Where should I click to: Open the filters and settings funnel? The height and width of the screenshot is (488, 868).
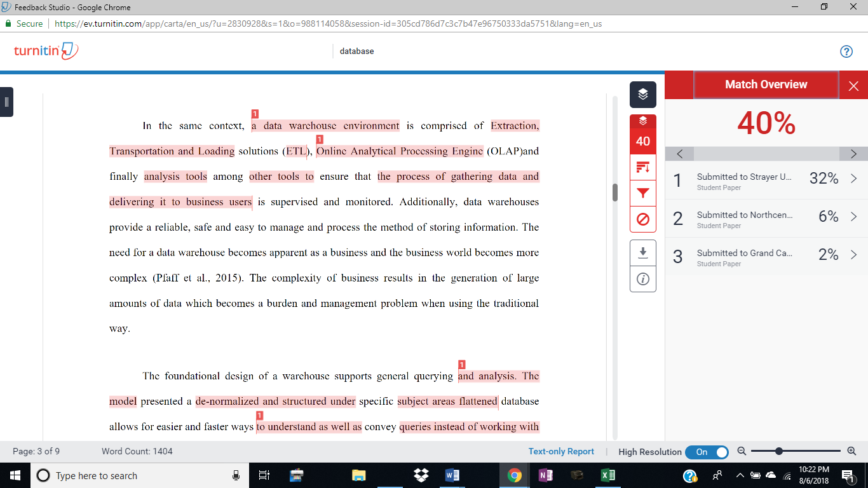click(x=643, y=193)
